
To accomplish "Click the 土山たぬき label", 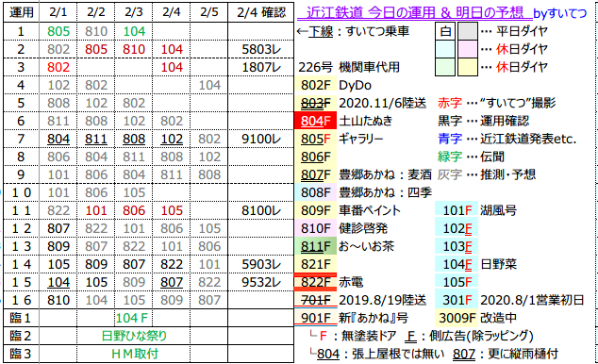I will [366, 121].
